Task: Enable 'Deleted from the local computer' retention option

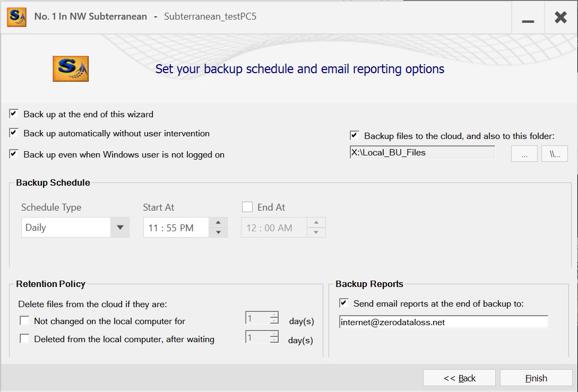Action: click(24, 339)
